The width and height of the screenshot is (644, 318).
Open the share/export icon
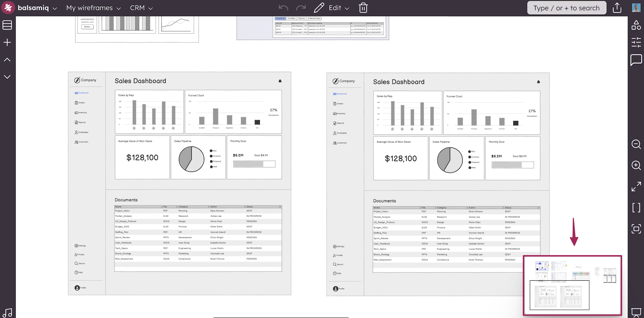point(617,8)
